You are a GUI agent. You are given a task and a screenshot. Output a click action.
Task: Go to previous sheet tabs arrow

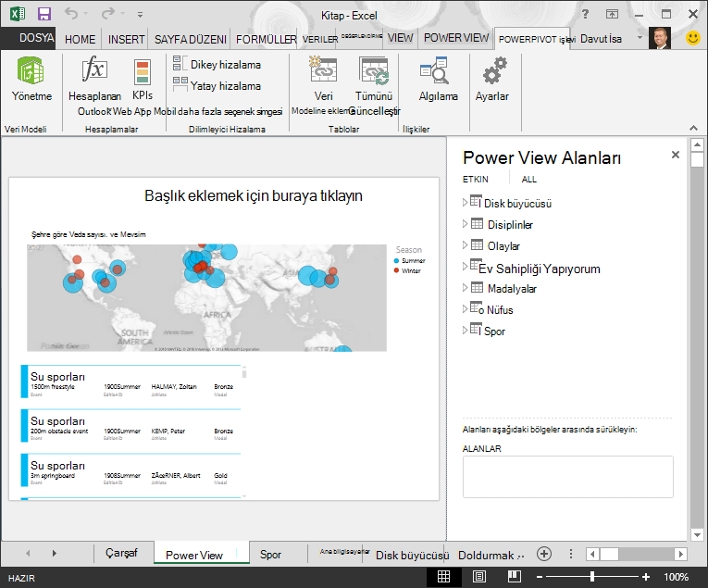pos(28,553)
